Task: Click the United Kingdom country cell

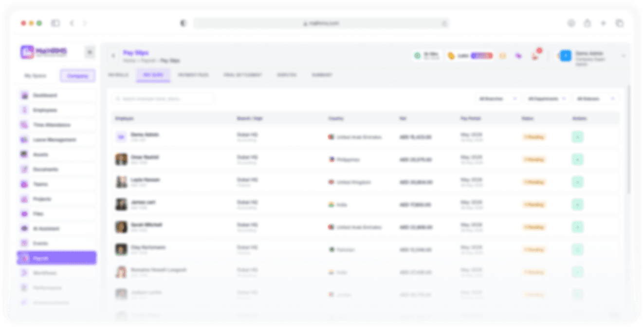Action: pos(350,182)
